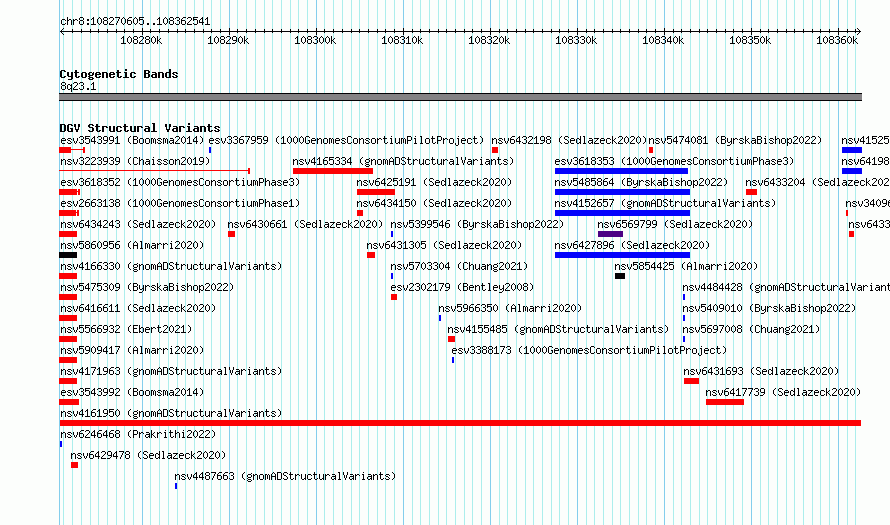Image resolution: width=890 pixels, height=525 pixels.
Task: Select the blue bar under nsv5485864
Action: coord(622,192)
